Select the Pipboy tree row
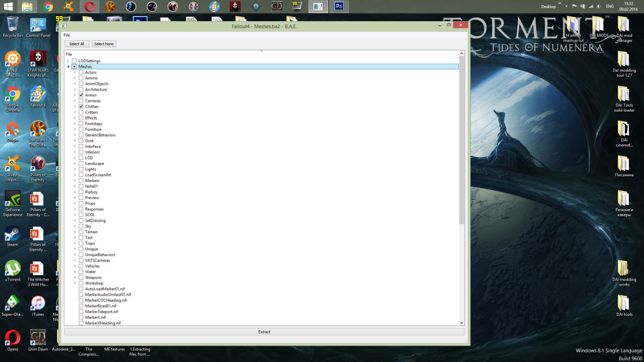644x362 pixels. click(91, 192)
